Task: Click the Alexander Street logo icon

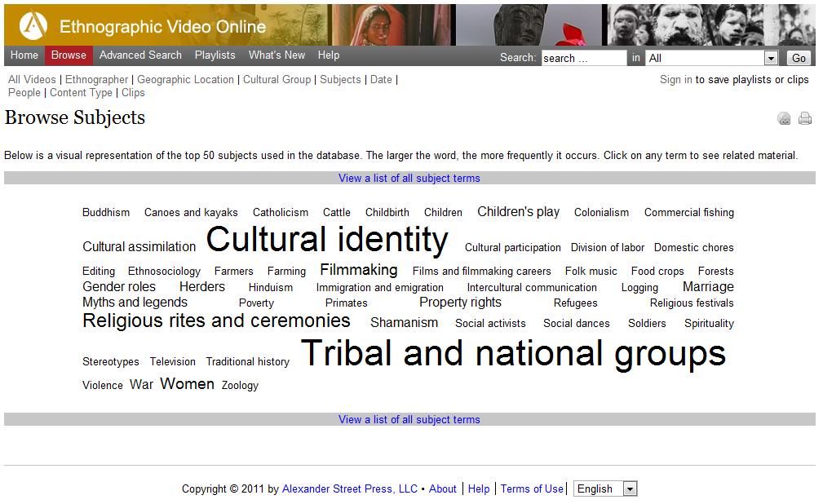Action: [33, 25]
